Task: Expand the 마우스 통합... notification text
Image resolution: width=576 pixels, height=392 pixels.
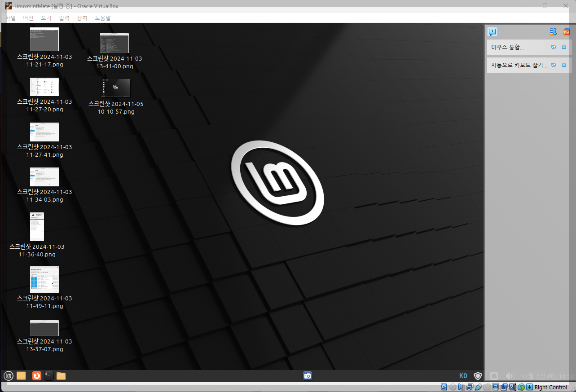Action: click(507, 47)
